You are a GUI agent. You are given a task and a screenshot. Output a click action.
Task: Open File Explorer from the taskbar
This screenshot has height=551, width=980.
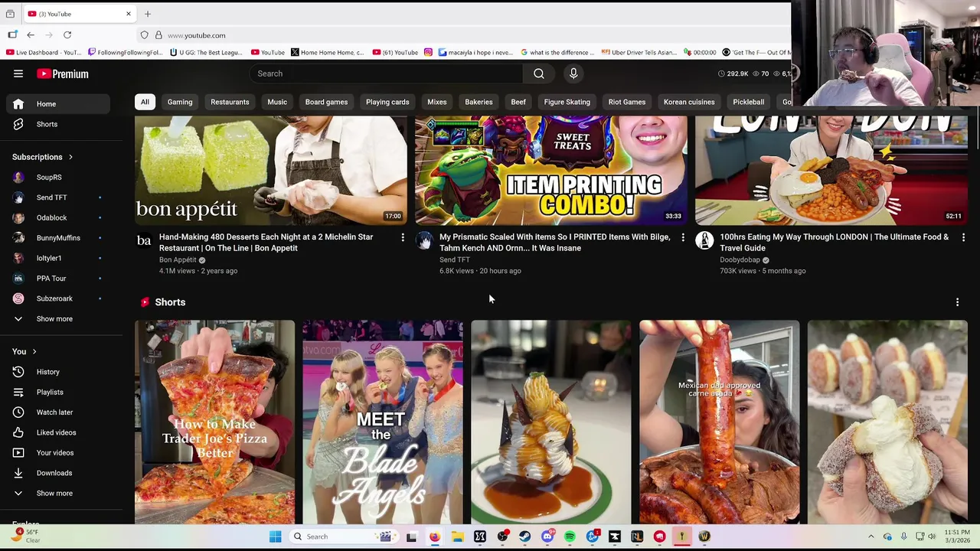[x=457, y=536]
